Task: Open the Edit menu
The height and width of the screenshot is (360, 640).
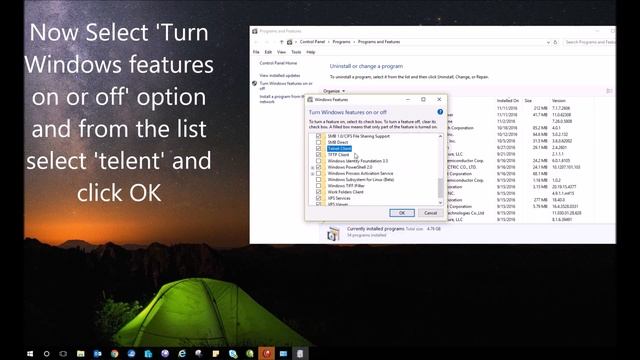Action: (x=268, y=52)
